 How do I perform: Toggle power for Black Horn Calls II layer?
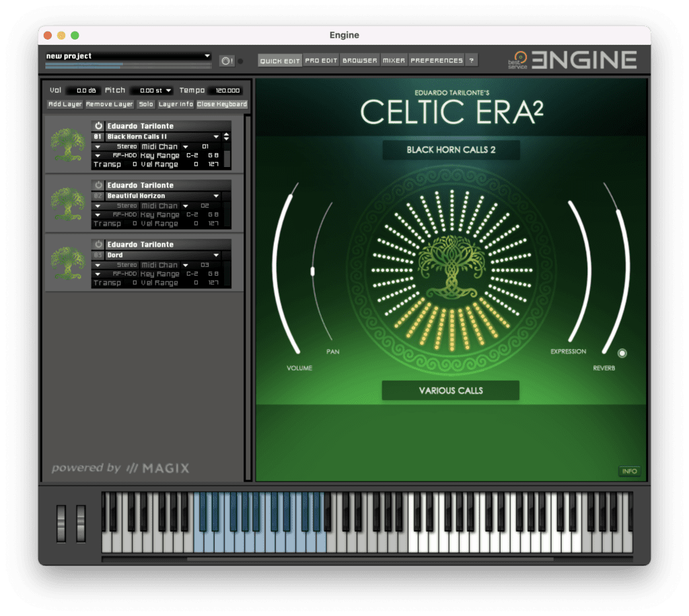(x=98, y=126)
